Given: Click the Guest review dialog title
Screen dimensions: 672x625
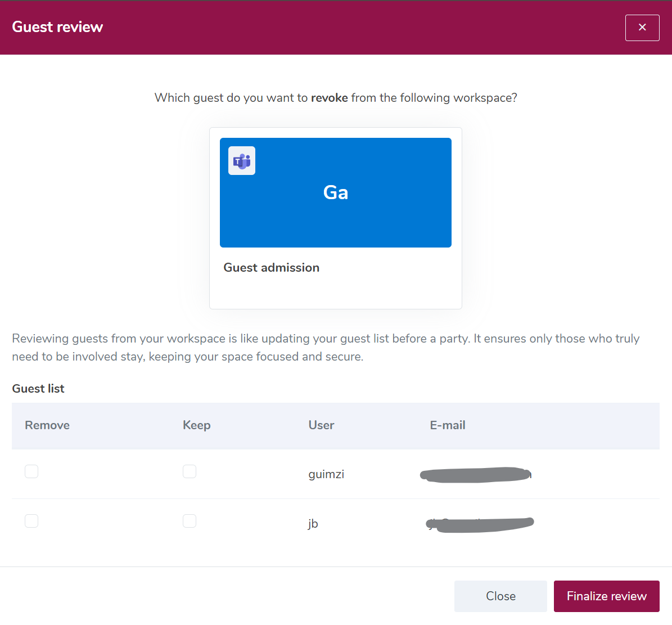Looking at the screenshot, I should (x=57, y=27).
